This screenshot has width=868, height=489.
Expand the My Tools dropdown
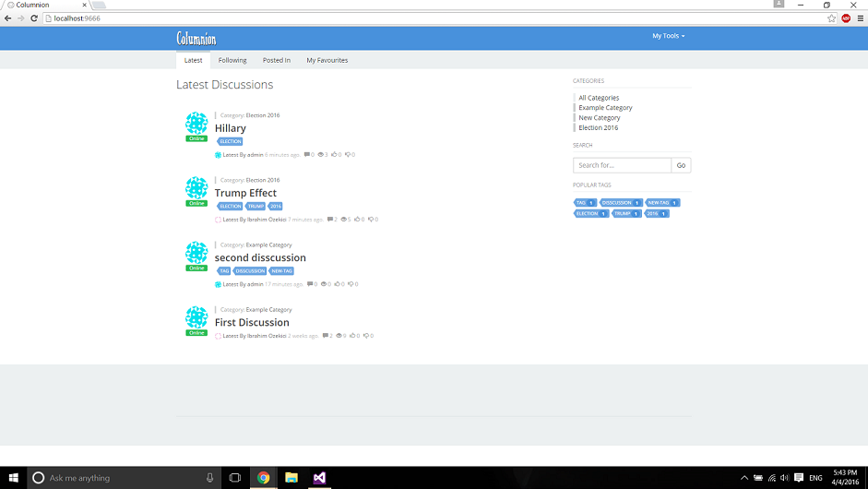(668, 36)
